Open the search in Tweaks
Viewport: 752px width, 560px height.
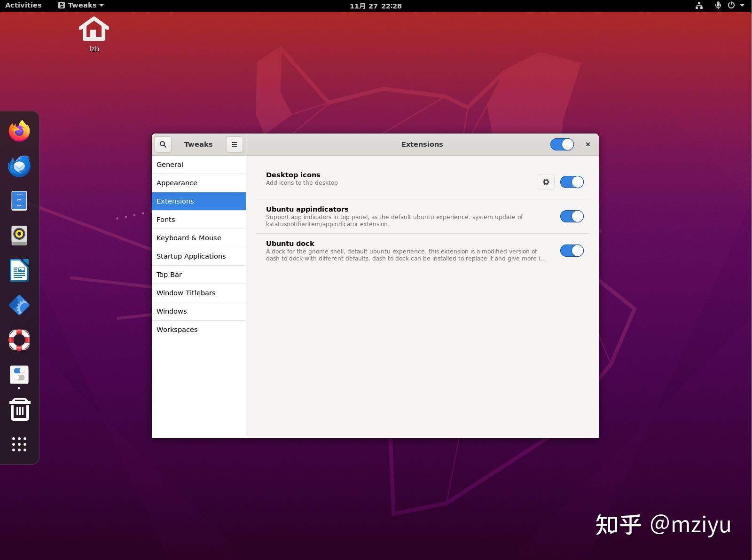[x=163, y=144]
